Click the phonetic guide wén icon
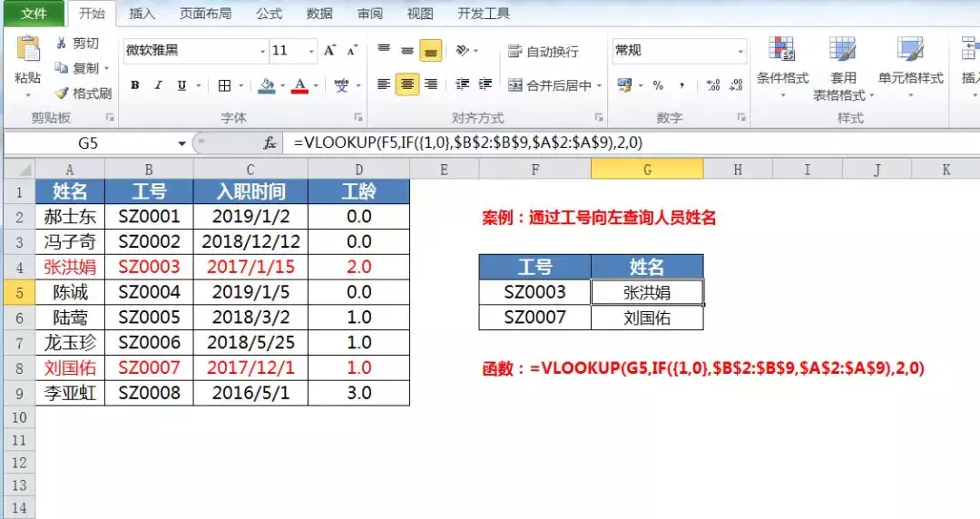This screenshot has height=519, width=980. point(341,85)
